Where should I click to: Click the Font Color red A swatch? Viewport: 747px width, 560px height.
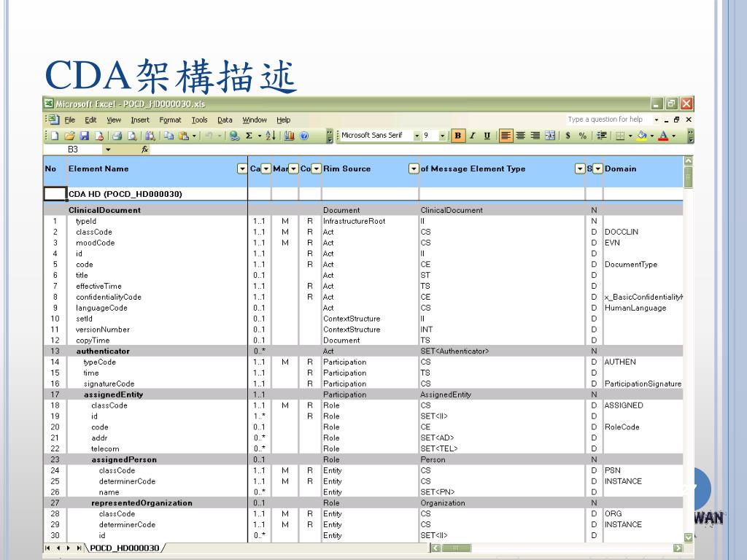pos(662,136)
